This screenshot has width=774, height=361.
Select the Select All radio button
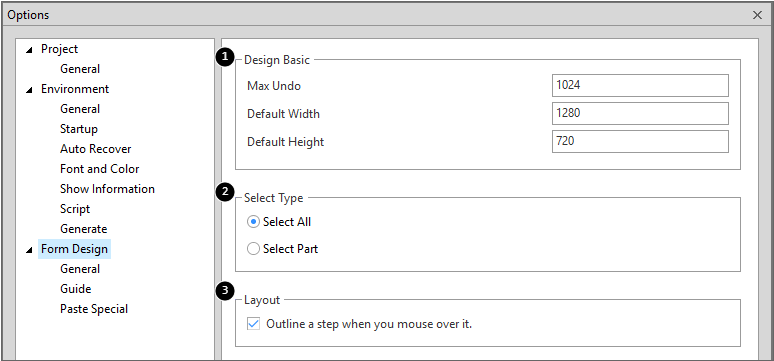(x=253, y=222)
